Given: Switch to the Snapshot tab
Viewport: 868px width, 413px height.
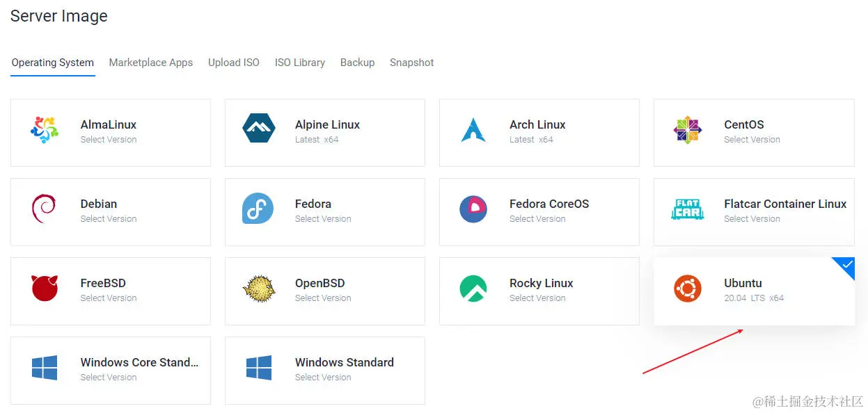Looking at the screenshot, I should click(x=412, y=63).
